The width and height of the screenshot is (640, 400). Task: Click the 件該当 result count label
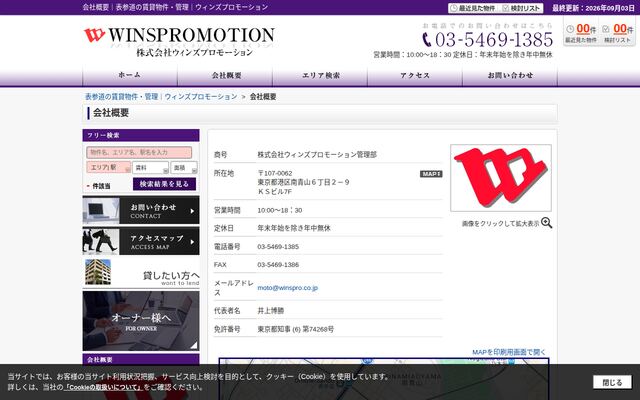coord(101,186)
